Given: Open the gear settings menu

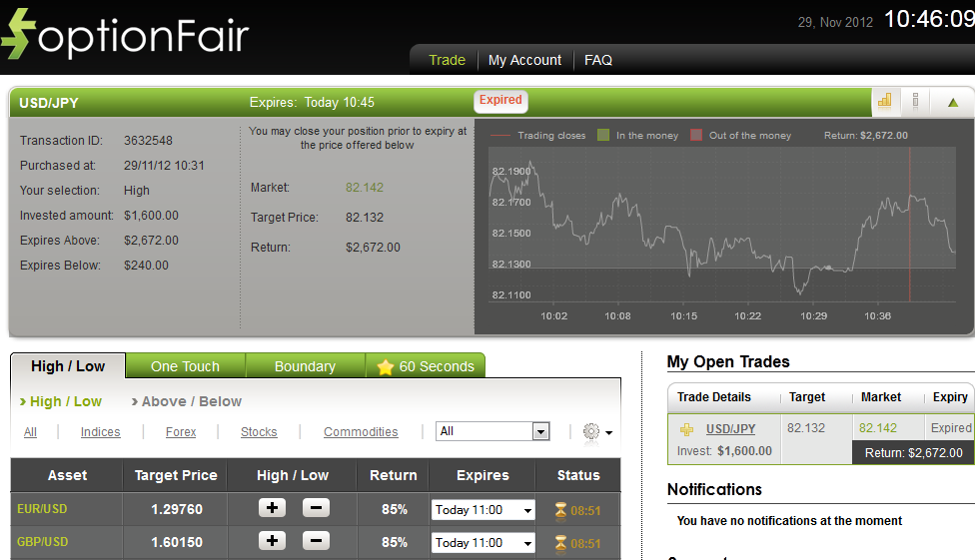Looking at the screenshot, I should pyautogui.click(x=595, y=431).
